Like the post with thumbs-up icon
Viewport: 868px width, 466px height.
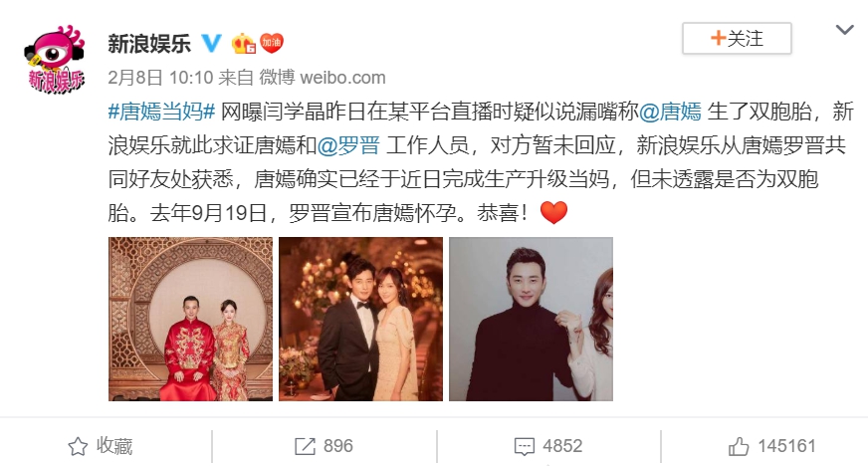tap(739, 445)
